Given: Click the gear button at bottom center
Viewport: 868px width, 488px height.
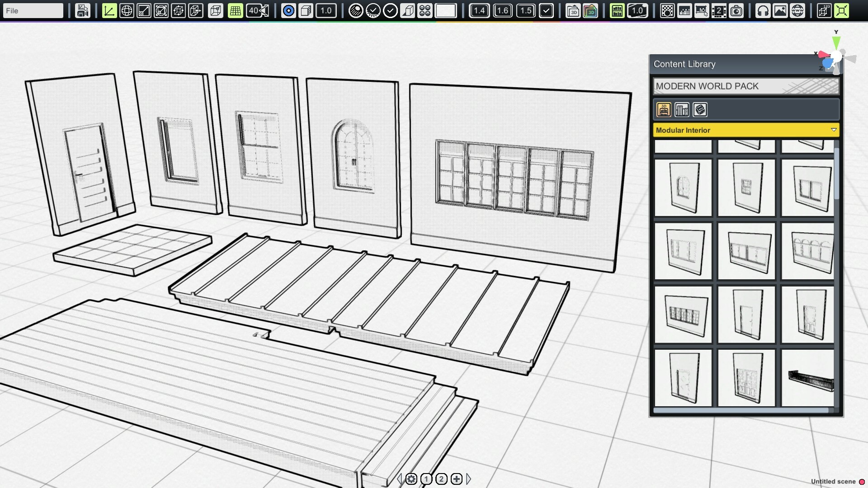Looking at the screenshot, I should pos(411,479).
